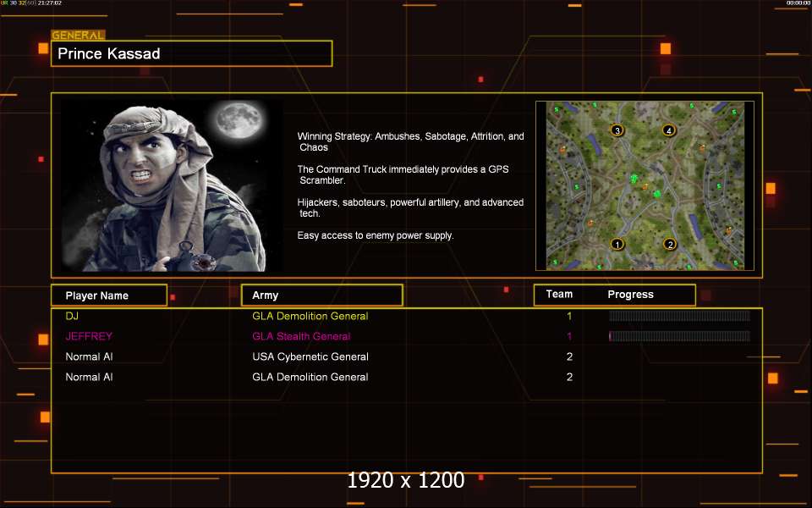
Task: Click JEFFREY's loading progress bar
Action: (x=679, y=336)
